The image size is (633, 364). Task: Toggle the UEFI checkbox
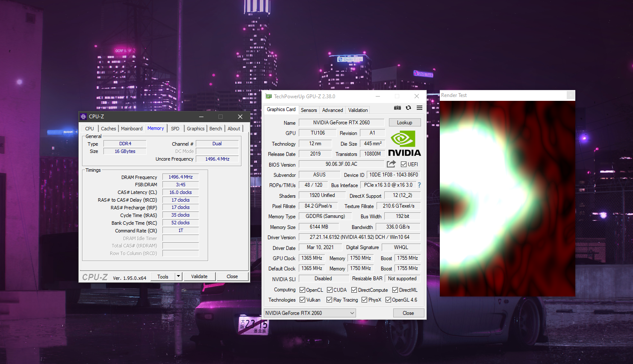[403, 164]
